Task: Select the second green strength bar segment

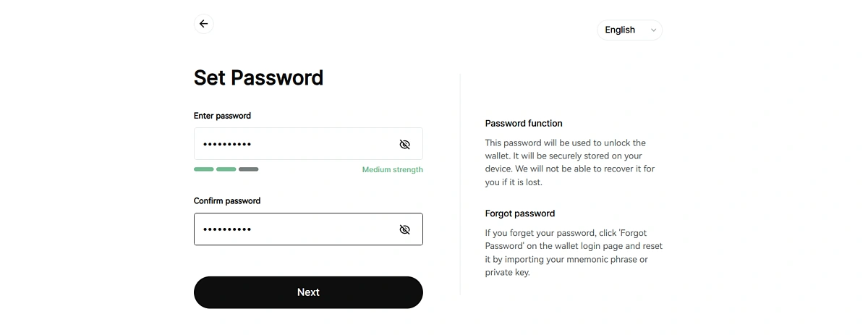Action: 226,169
